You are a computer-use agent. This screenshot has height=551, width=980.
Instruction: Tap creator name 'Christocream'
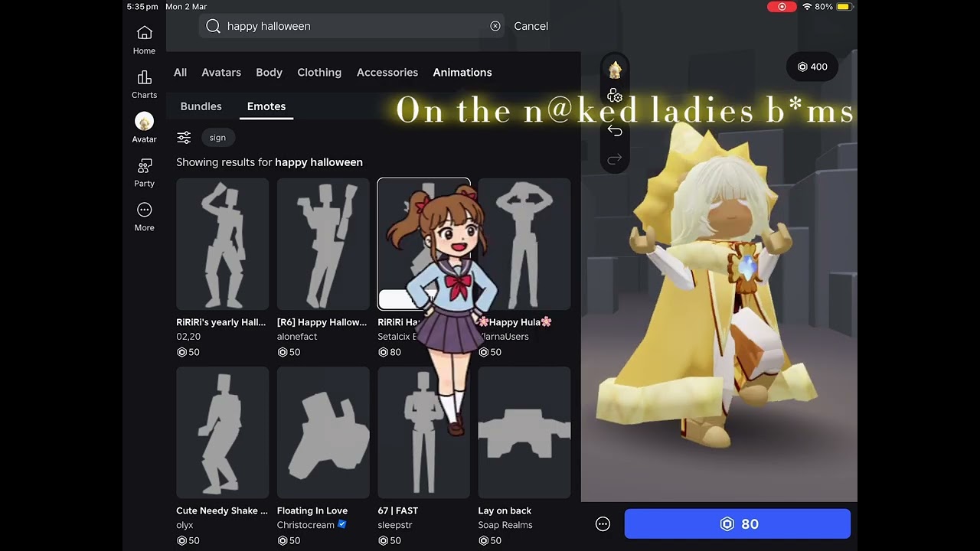[305, 525]
